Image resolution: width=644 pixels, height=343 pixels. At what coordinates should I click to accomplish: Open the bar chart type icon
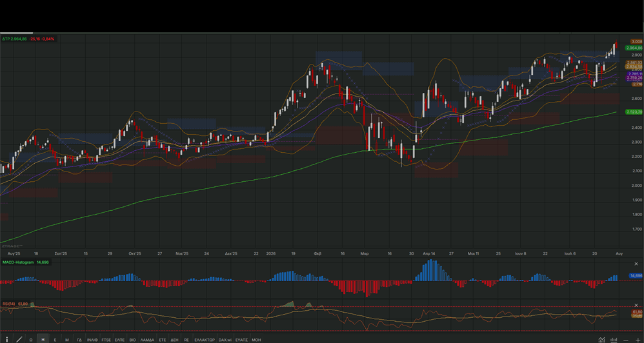(614, 340)
